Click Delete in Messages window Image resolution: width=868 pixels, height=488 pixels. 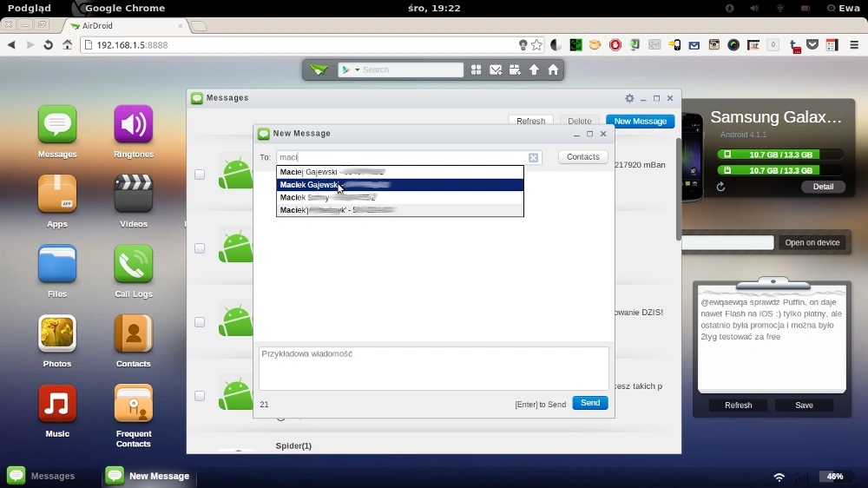point(580,121)
